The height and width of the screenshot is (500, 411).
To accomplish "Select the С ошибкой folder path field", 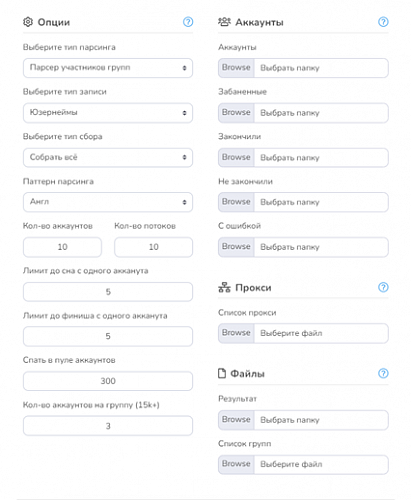I will [x=321, y=247].
